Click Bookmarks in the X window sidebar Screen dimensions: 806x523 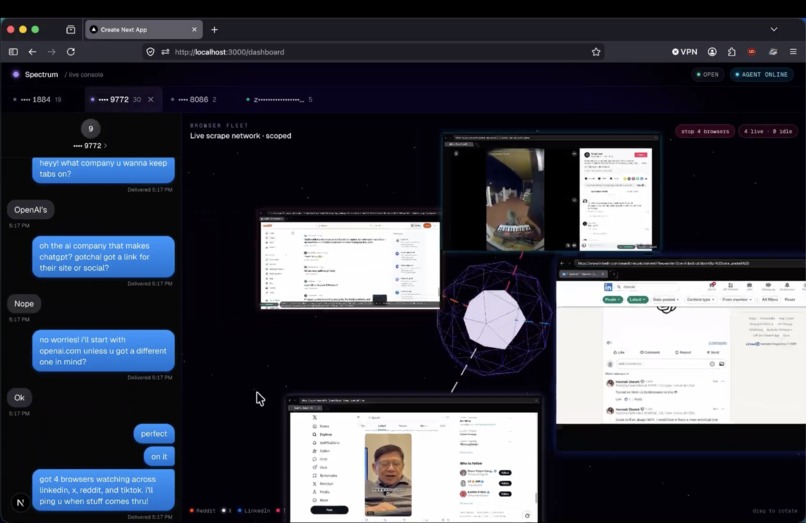[x=326, y=476]
